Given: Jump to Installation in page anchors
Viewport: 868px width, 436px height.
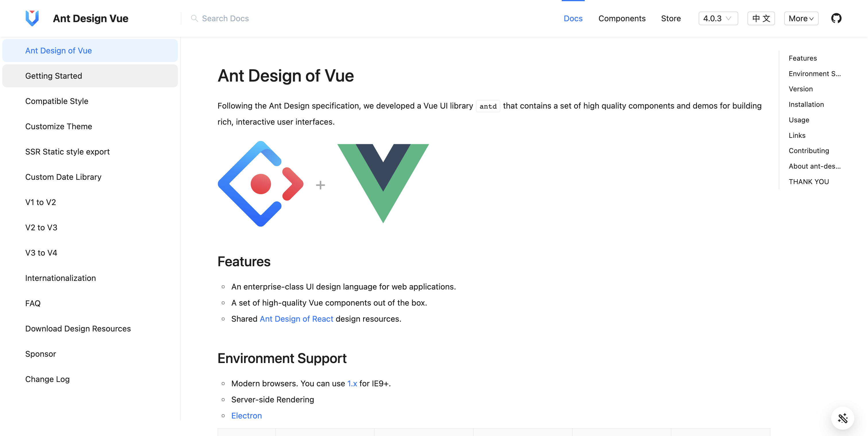Looking at the screenshot, I should tap(806, 105).
